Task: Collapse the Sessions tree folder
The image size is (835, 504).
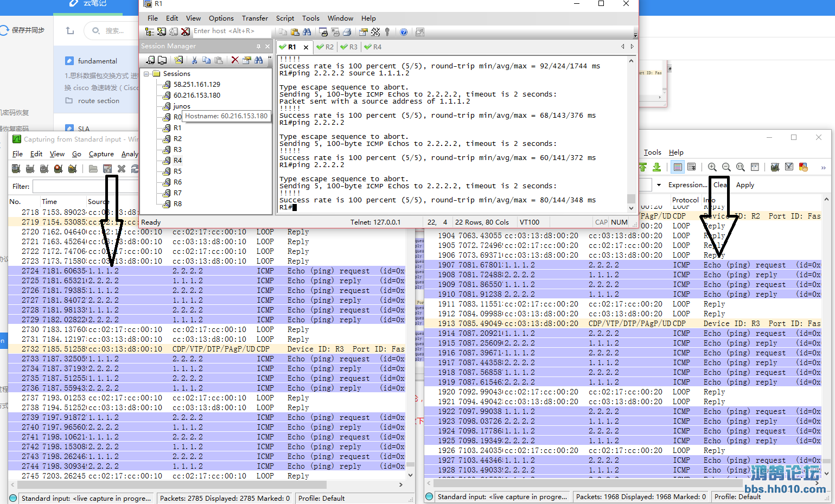Action: click(146, 73)
